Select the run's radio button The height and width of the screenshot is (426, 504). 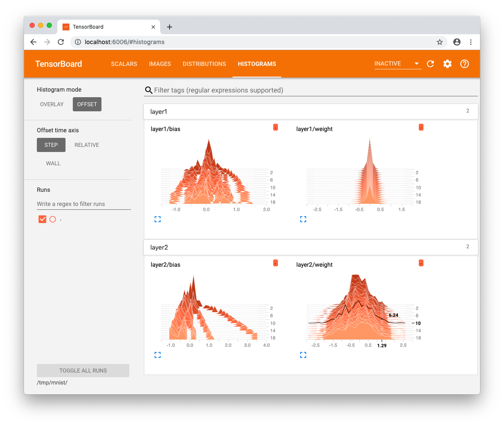coord(53,219)
